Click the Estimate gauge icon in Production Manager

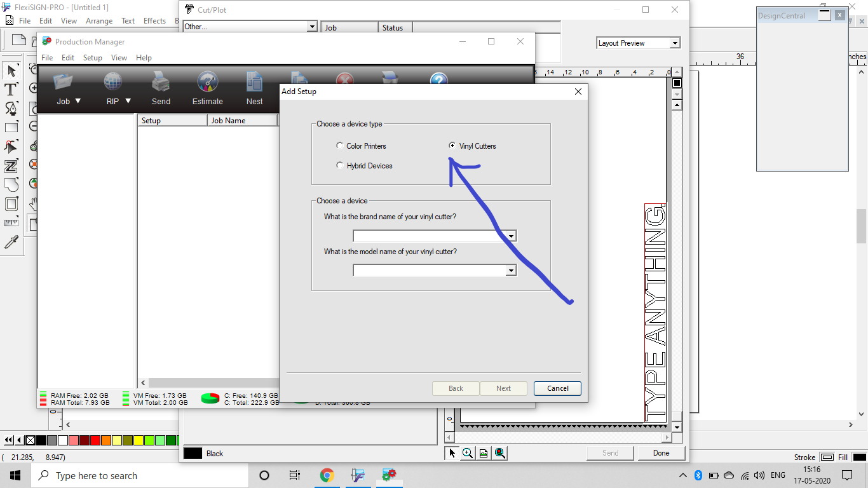coord(208,81)
